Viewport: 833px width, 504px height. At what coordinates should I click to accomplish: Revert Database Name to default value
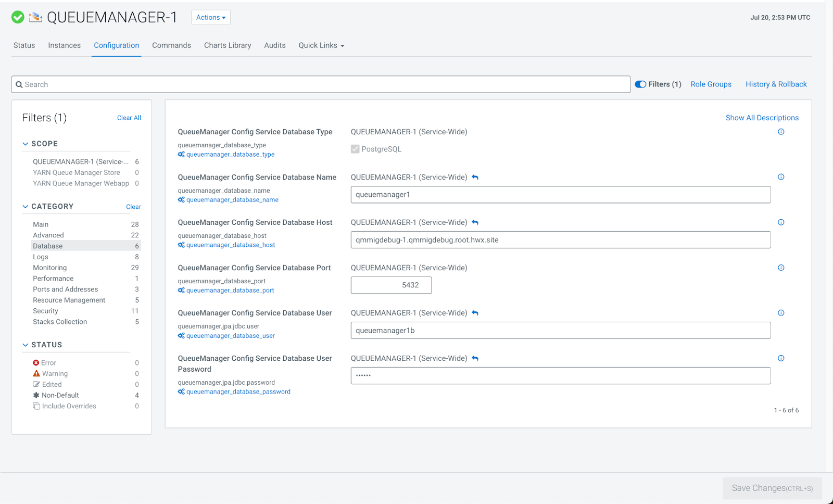[x=475, y=178]
